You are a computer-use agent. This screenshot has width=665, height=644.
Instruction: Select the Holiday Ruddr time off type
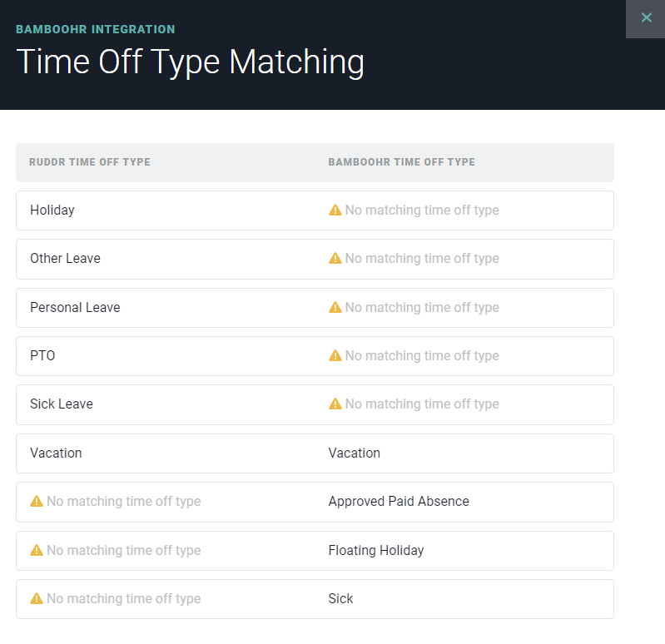[52, 211]
